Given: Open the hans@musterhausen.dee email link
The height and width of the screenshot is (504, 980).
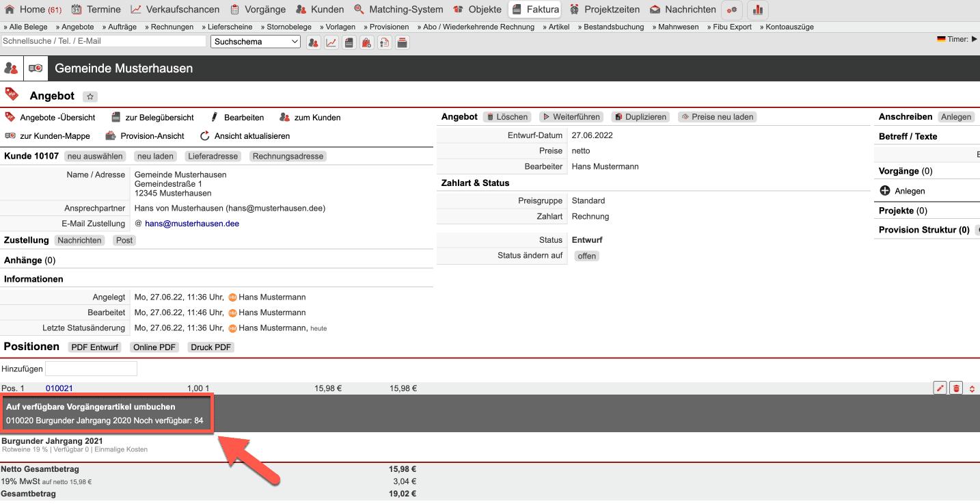Looking at the screenshot, I should tap(191, 224).
